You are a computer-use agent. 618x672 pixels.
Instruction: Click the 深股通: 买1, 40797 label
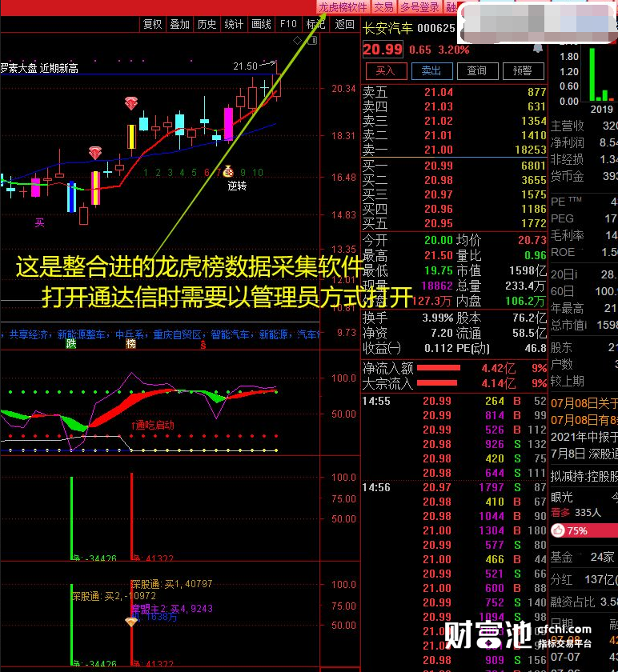(171, 584)
